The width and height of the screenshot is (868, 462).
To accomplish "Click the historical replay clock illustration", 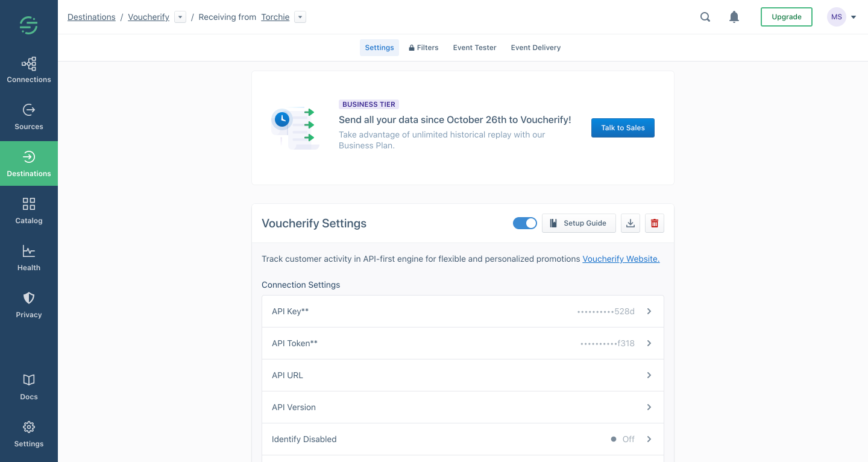I will click(x=294, y=128).
